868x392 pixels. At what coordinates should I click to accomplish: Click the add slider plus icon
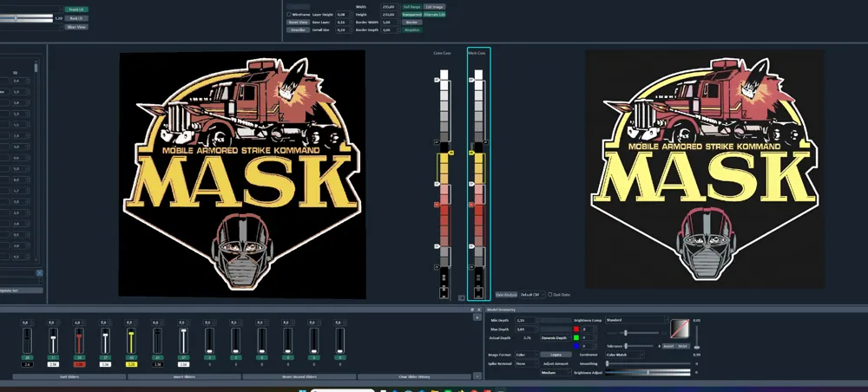coord(477,317)
